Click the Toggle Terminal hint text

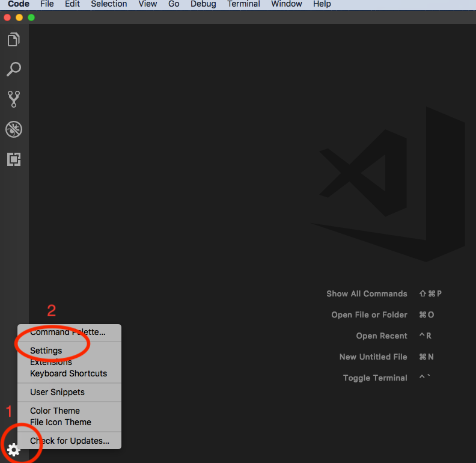[375, 378]
